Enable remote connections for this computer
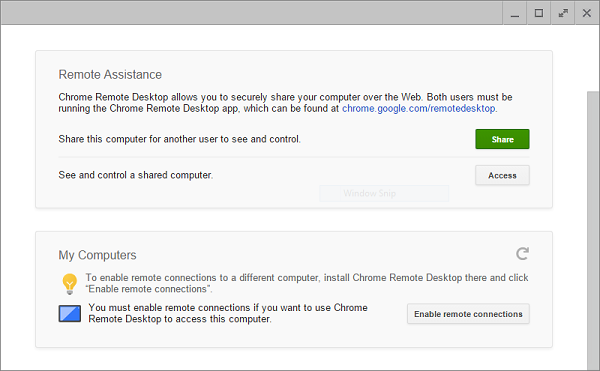Screen dimensions: 600x371 click(x=468, y=314)
